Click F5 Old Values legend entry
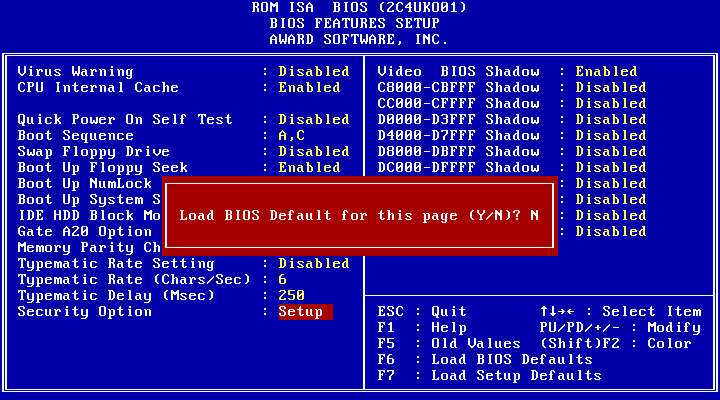 pyautogui.click(x=449, y=344)
